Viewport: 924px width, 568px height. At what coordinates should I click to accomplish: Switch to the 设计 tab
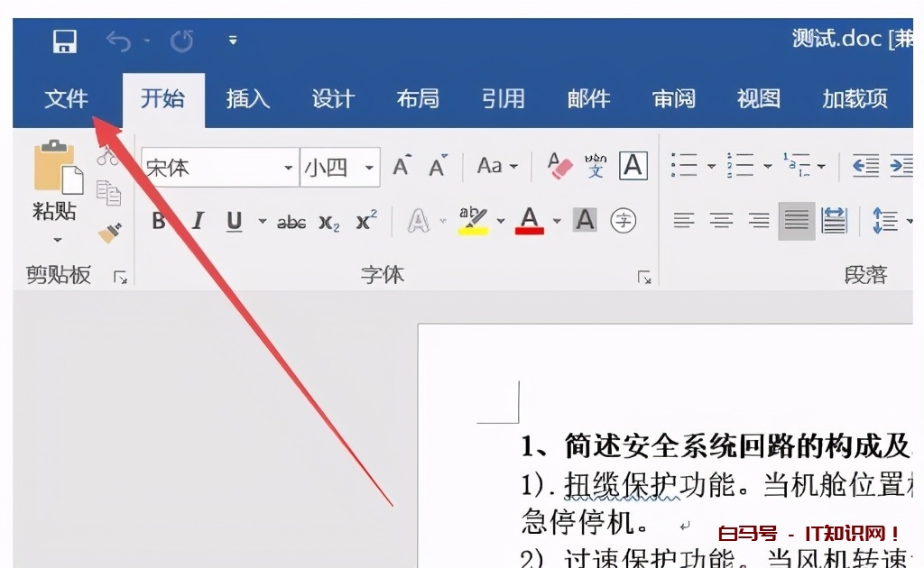(333, 99)
